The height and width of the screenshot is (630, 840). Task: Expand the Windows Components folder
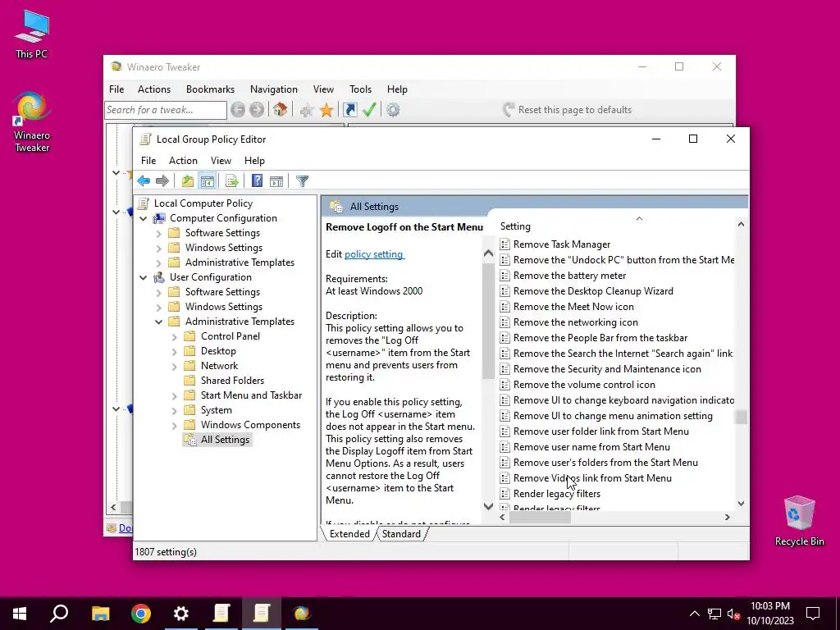[174, 426]
